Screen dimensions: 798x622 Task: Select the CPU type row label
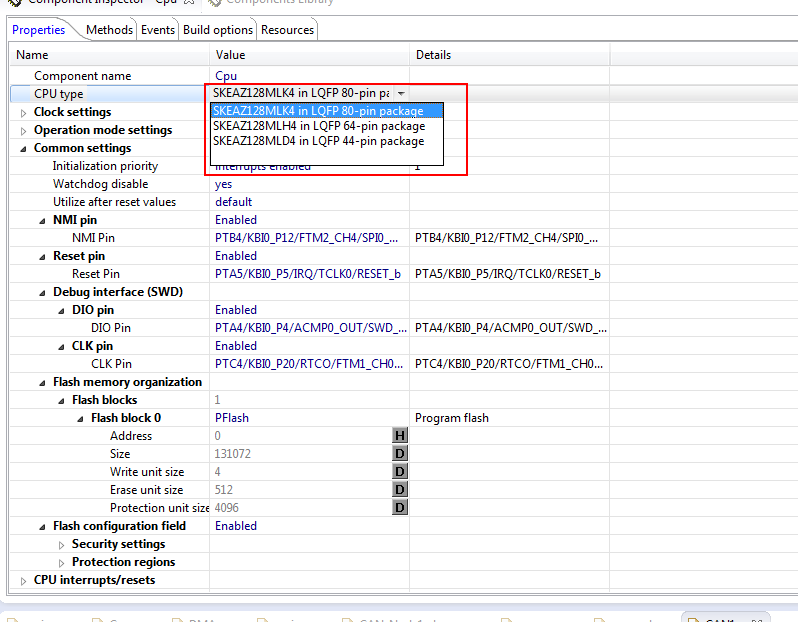click(59, 94)
